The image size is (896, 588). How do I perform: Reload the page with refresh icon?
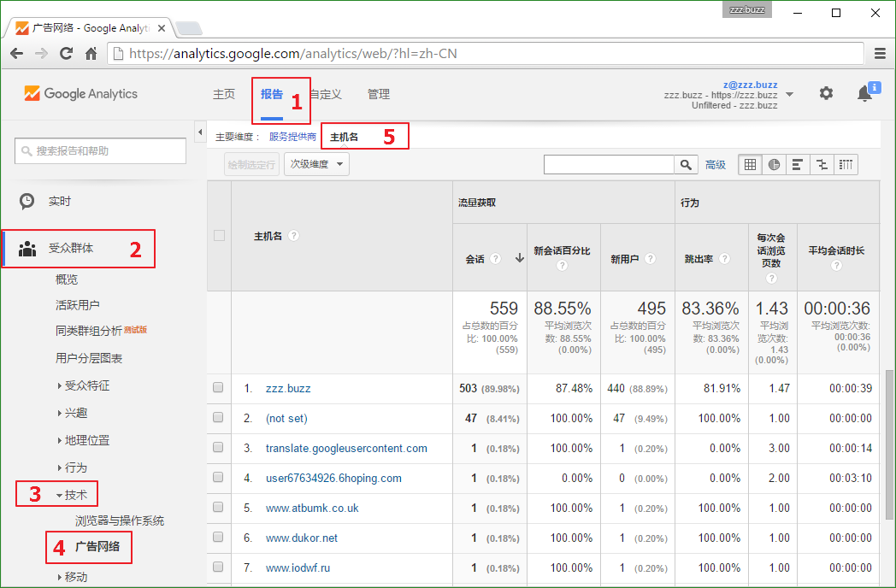coord(67,54)
